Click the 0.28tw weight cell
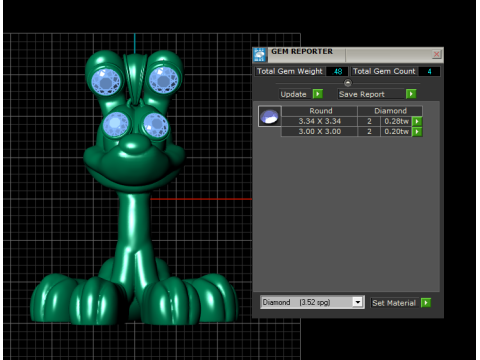Image resolution: width=480 pixels, height=360 pixels. click(396, 121)
